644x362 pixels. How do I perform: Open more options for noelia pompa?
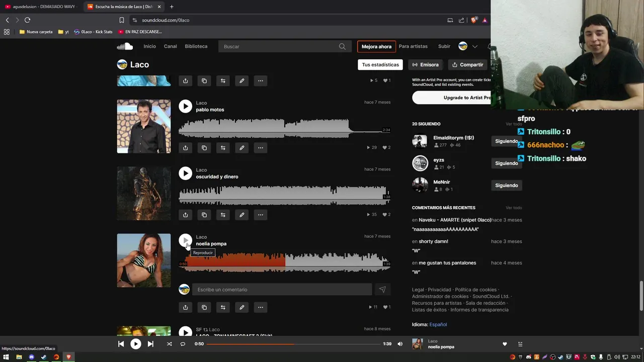pyautogui.click(x=260, y=307)
